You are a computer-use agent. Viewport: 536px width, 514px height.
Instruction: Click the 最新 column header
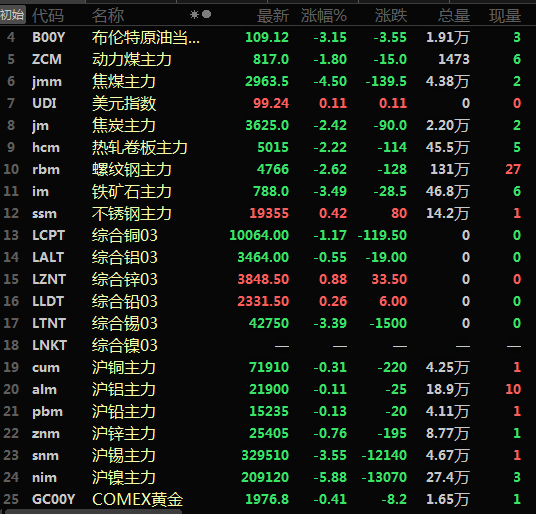(273, 16)
